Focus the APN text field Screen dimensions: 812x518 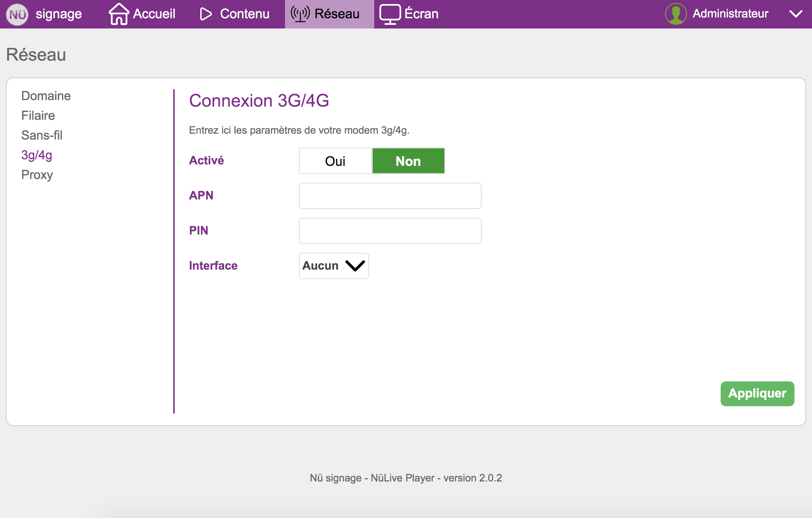[390, 196]
